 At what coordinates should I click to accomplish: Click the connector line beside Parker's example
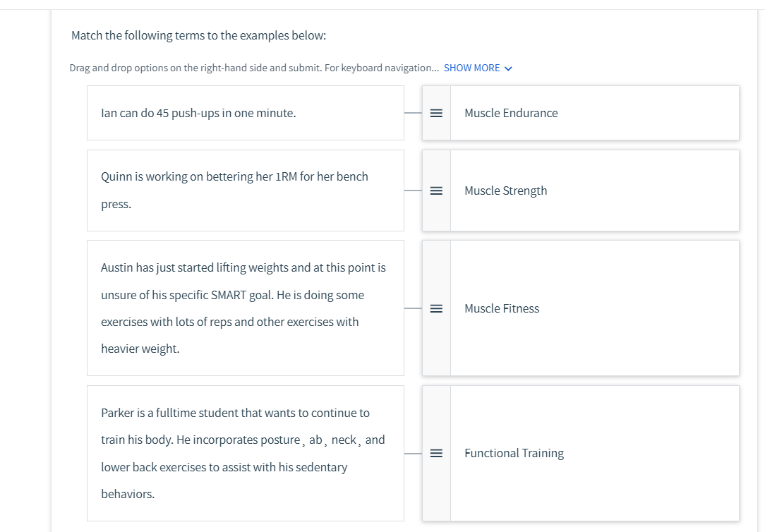(413, 453)
